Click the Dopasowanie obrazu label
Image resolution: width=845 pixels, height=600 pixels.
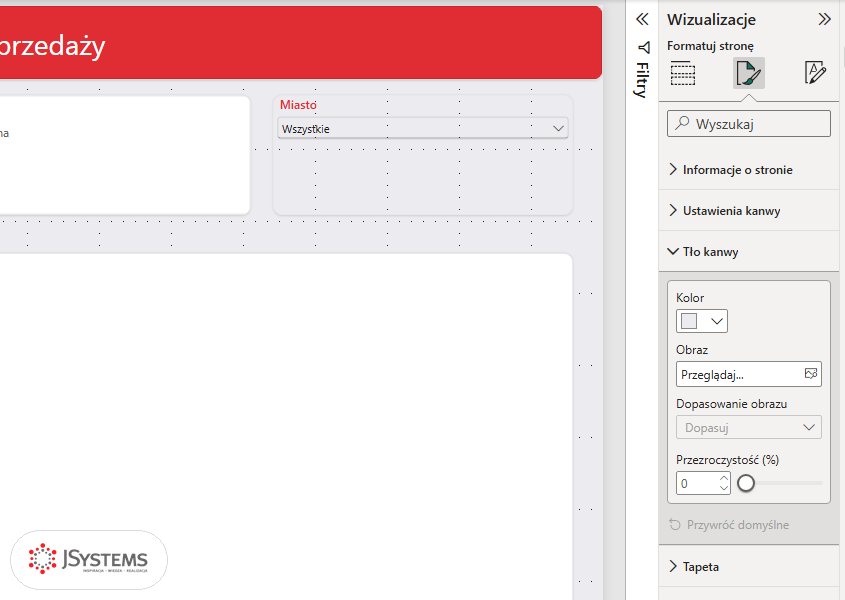click(731, 404)
